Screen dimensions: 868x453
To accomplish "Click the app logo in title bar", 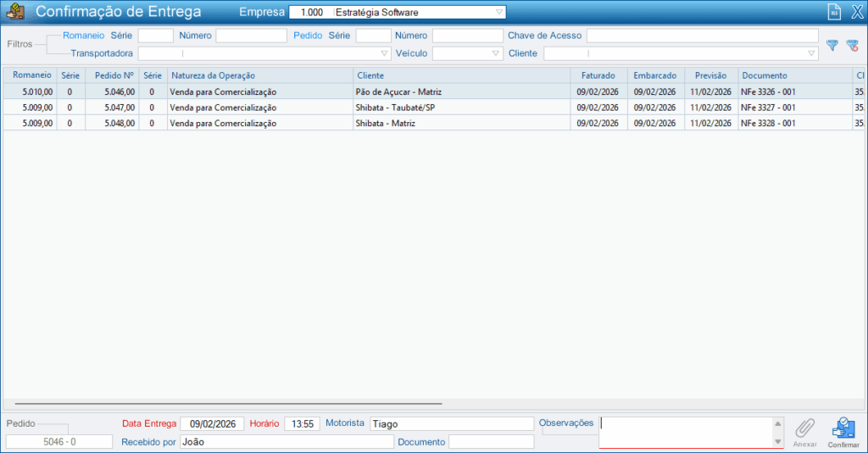I will (15, 13).
